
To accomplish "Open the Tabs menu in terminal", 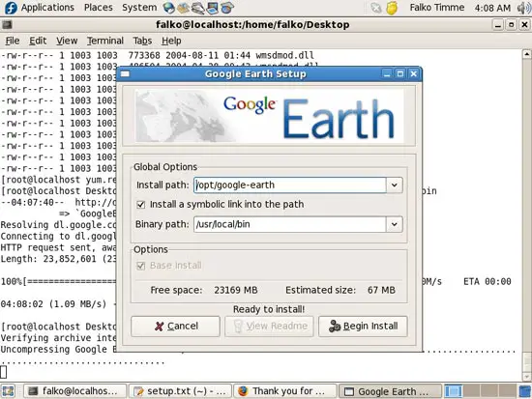I will pos(142,41).
